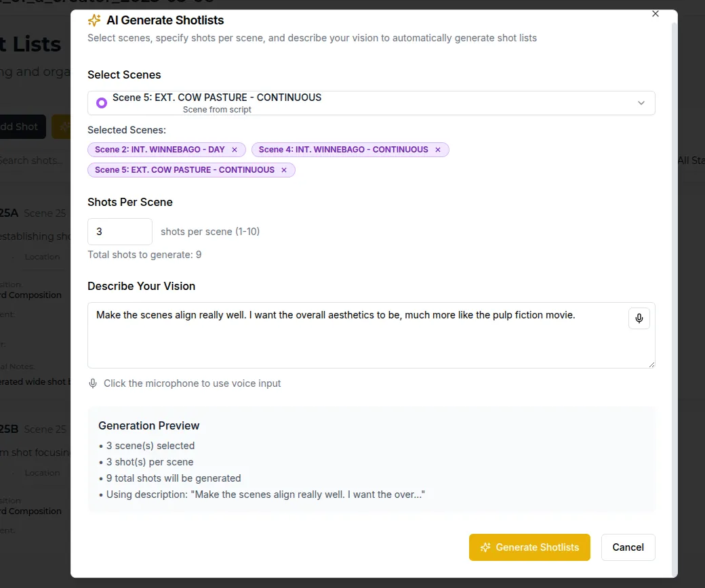This screenshot has height=588, width=705.
Task: Toggle the Scene 5 radio circle
Action: 102,103
